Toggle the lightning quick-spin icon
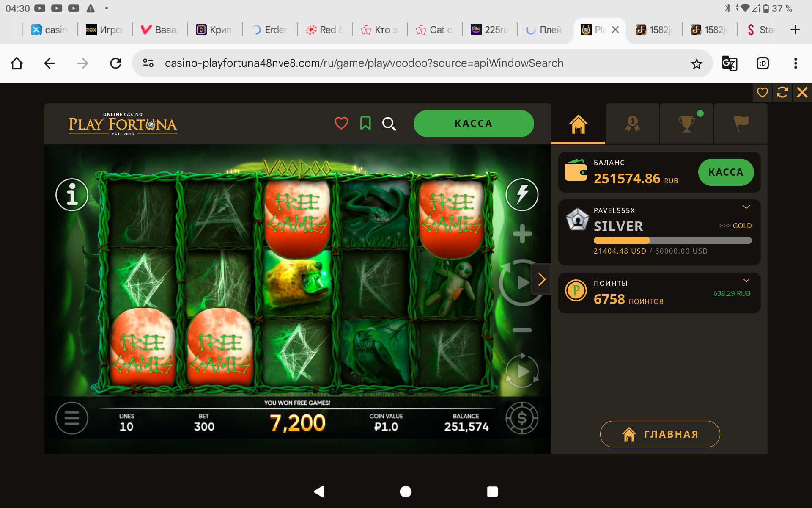The image size is (812, 508). (x=522, y=195)
